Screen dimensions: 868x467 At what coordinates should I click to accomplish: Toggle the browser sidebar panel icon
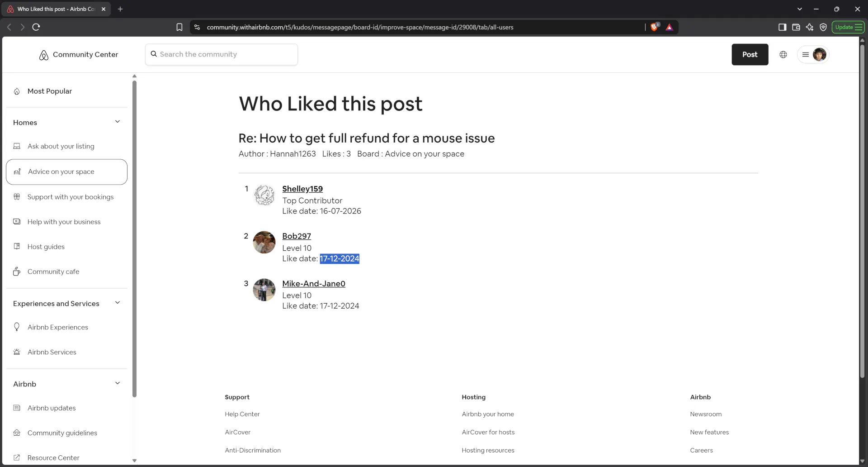click(x=782, y=27)
